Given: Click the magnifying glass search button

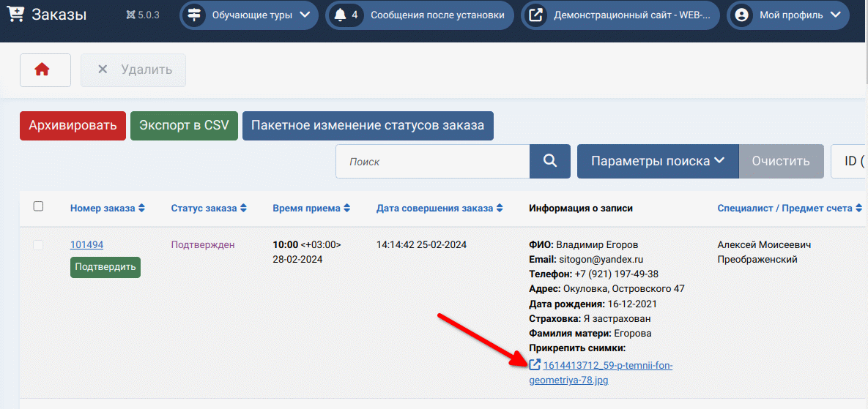Looking at the screenshot, I should click(x=550, y=161).
